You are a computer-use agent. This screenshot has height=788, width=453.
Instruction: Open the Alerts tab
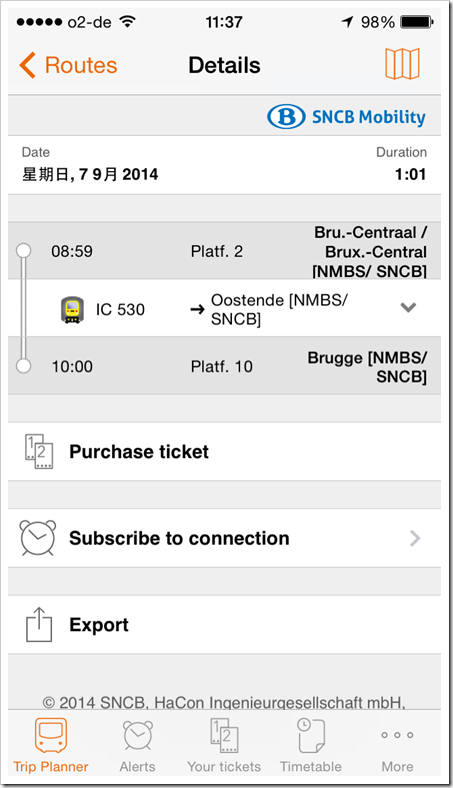pos(137,746)
